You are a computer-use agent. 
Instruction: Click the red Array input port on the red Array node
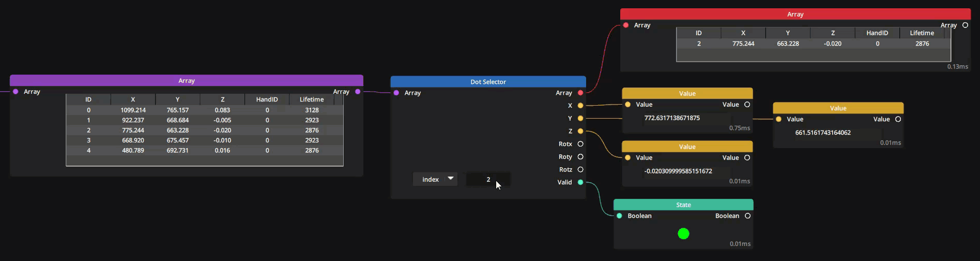point(626,25)
